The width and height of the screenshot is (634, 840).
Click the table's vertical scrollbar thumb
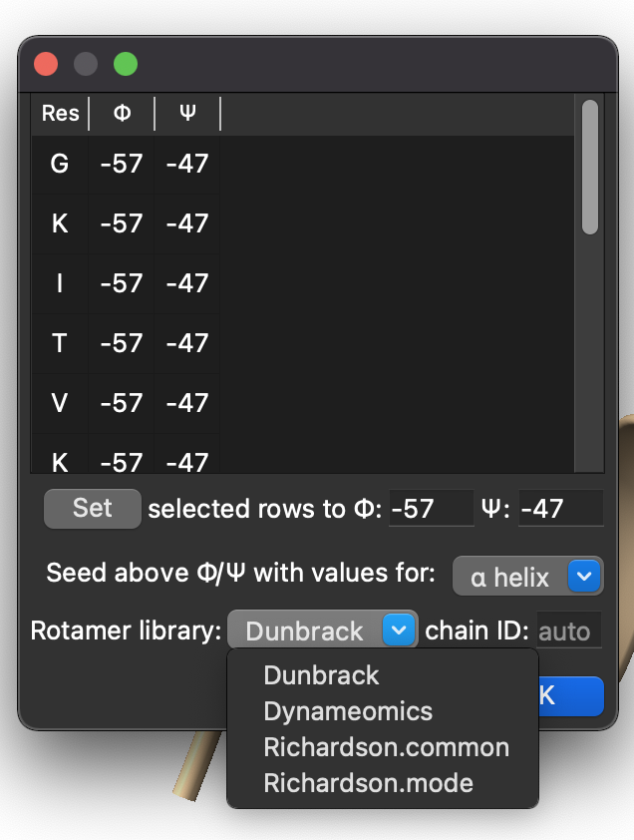[589, 167]
